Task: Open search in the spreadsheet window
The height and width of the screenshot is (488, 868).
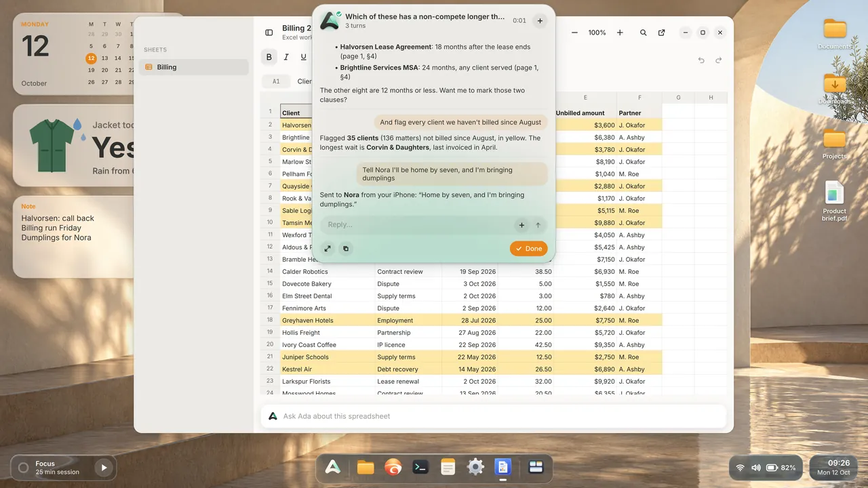Action: (x=644, y=33)
